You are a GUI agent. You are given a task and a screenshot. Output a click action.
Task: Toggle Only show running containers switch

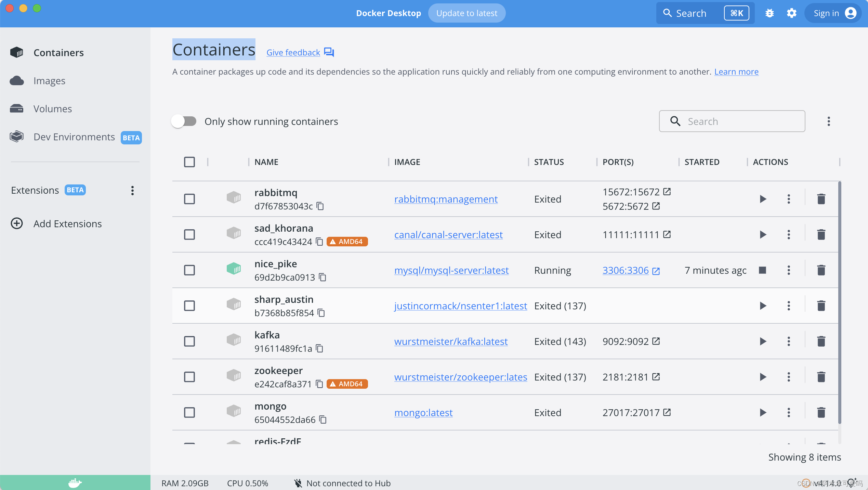[184, 121]
